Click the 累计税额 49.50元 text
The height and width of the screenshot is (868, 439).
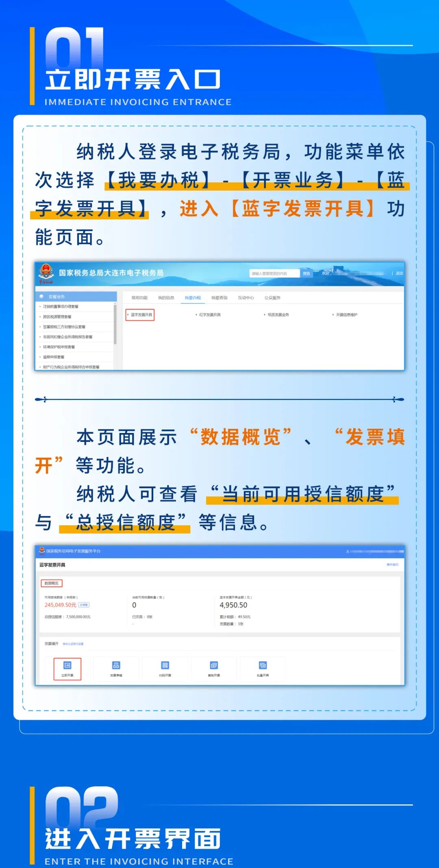235,617
